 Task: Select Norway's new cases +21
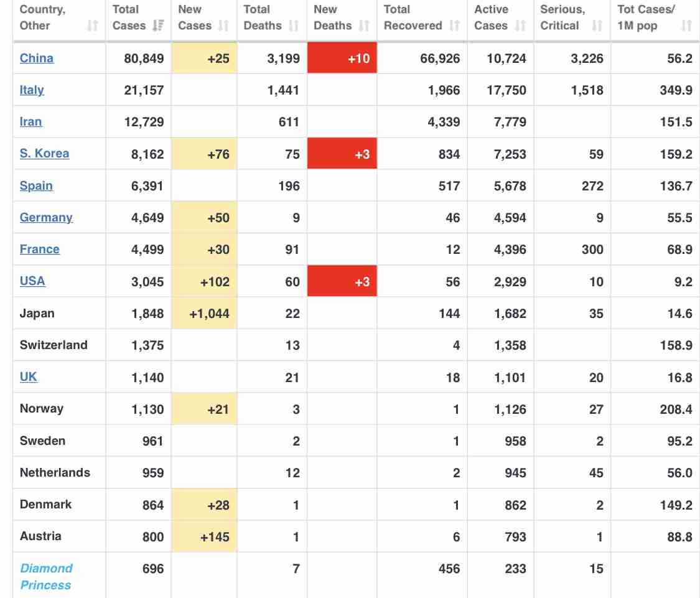(x=204, y=409)
